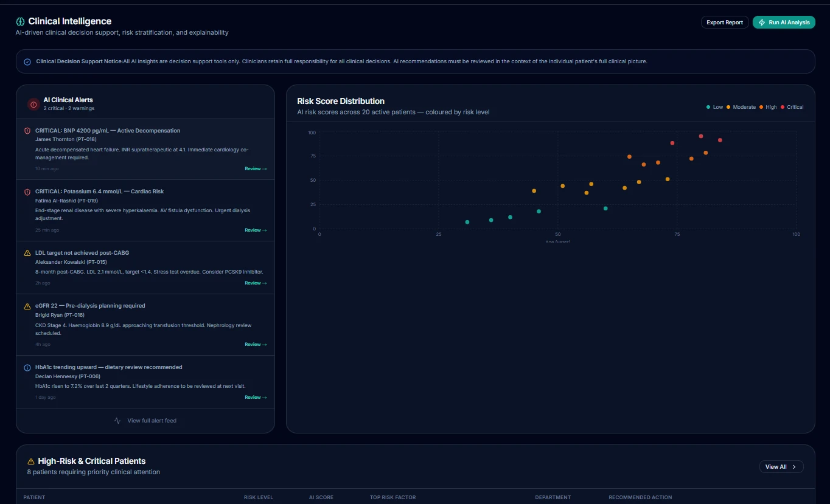
Task: Click the checkmark icon in the Decision Support Notice
Action: (x=27, y=61)
